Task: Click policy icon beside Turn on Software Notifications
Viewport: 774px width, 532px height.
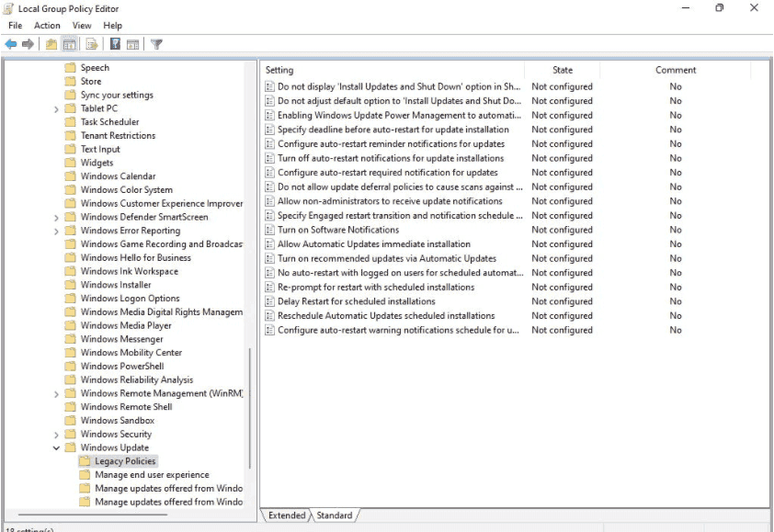Action: (269, 230)
